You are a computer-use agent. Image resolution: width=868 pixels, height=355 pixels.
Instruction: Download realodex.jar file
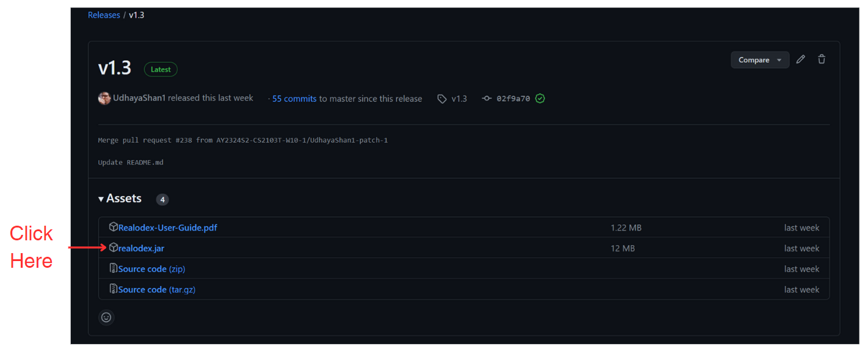(141, 248)
